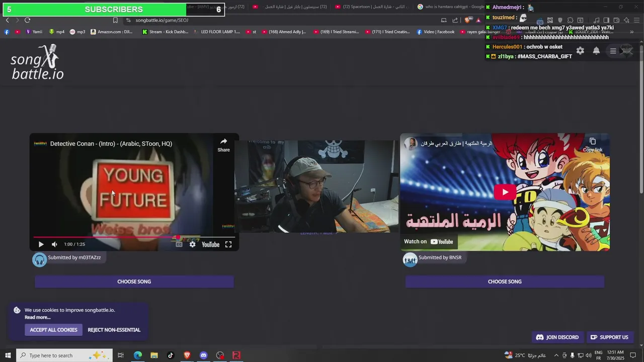This screenshot has height=362, width=644.
Task: Reject non-essential cookies
Action: click(x=114, y=330)
